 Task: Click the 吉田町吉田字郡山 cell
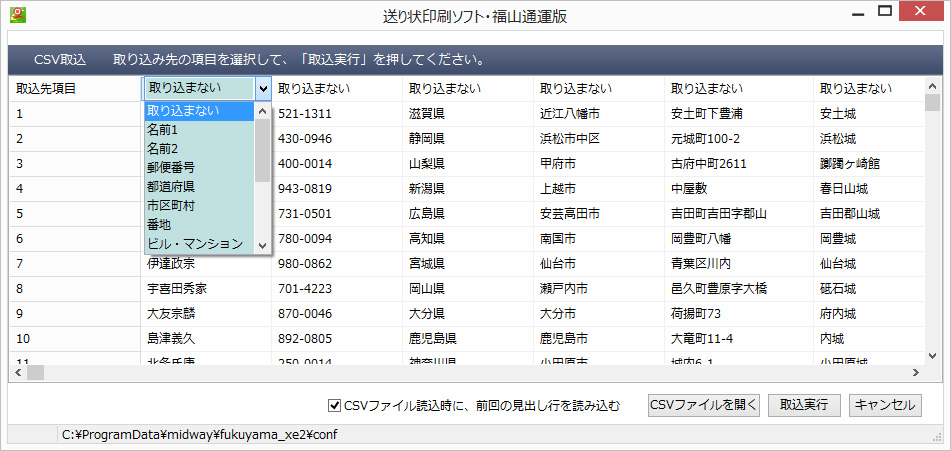click(x=739, y=213)
